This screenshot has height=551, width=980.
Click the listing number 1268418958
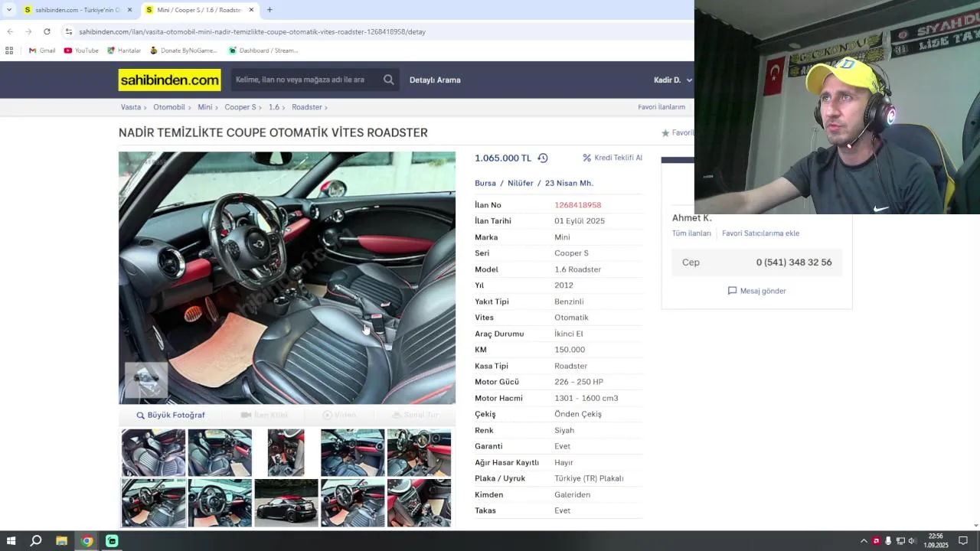[578, 205]
